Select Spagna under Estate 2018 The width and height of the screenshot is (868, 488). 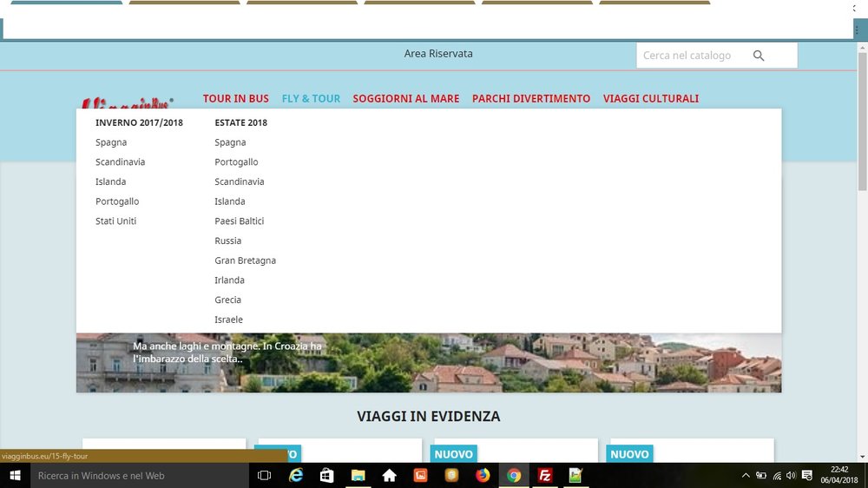tap(230, 142)
